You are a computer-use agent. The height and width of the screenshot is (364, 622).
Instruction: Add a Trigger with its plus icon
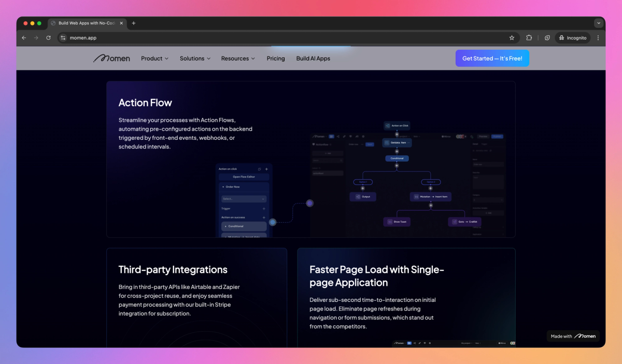click(264, 209)
